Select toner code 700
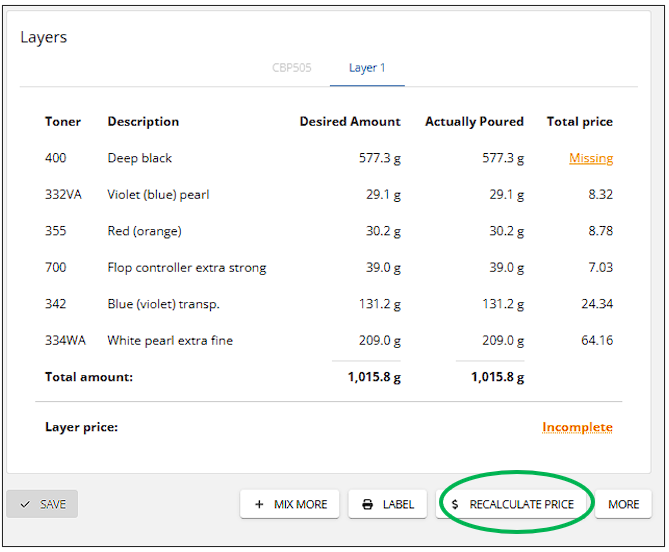This screenshot has width=669, height=552. (x=55, y=267)
